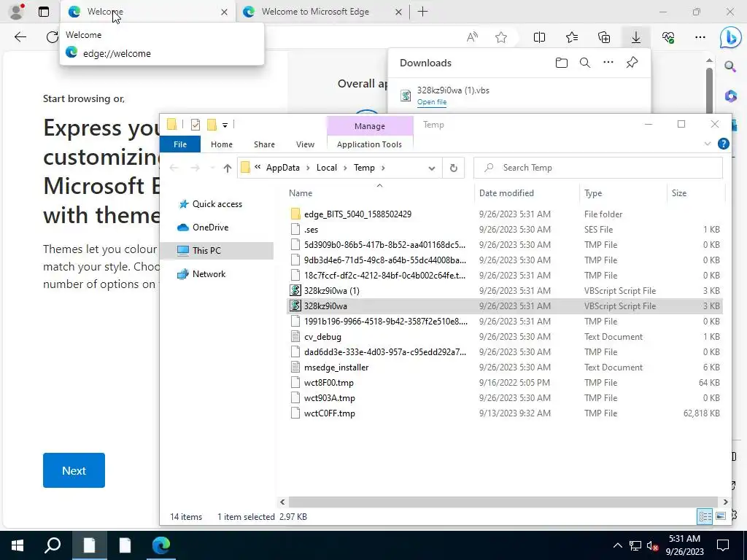Open Edge Favorites list icon
Viewport: 747px width, 560px height.
tap(572, 37)
